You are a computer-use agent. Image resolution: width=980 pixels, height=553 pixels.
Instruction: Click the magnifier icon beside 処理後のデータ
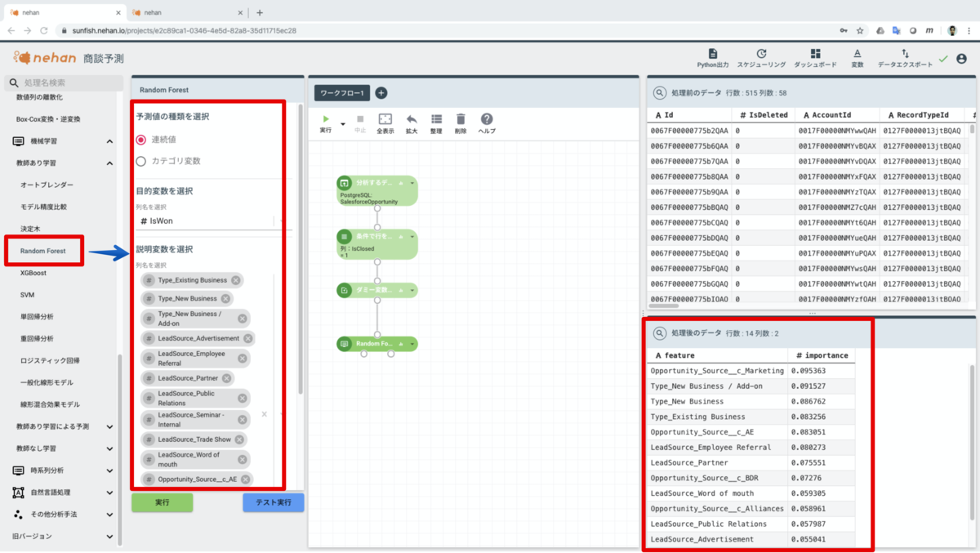[x=660, y=333]
